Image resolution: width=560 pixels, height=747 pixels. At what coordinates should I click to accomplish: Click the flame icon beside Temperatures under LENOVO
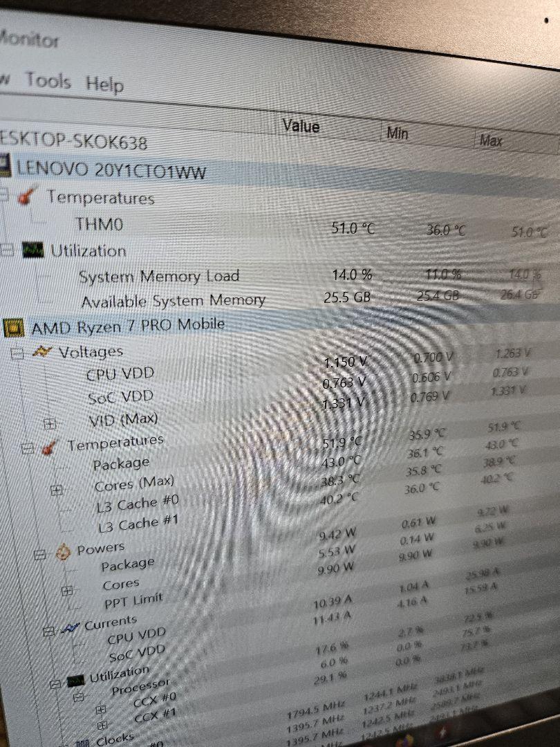point(27,195)
